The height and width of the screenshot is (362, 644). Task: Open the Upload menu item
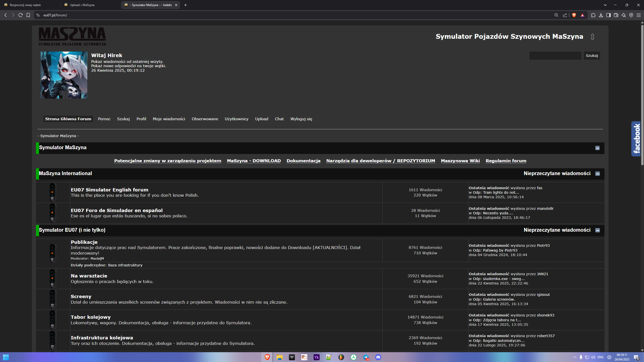coord(262,119)
